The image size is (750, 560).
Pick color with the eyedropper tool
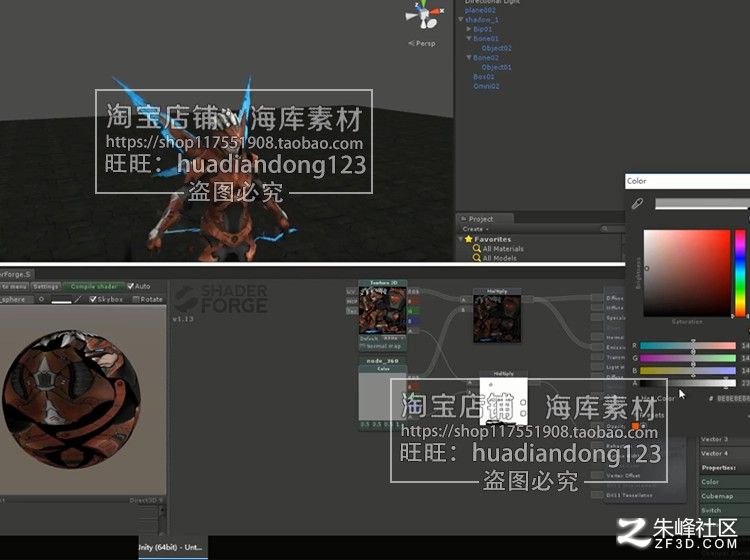tap(637, 203)
